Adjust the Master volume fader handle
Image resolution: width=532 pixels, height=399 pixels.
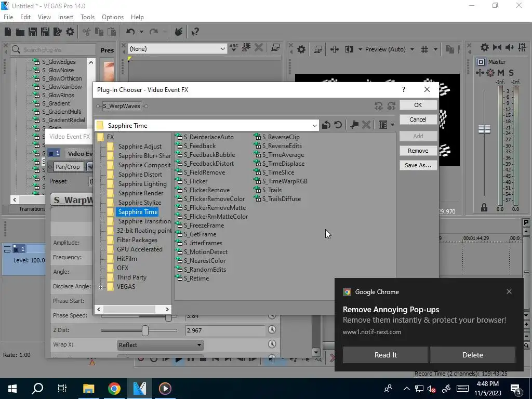[x=484, y=129]
